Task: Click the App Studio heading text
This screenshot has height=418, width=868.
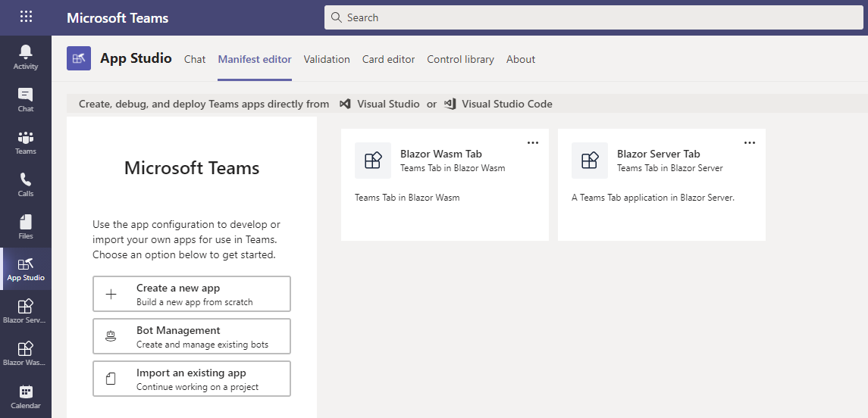Action: (x=136, y=58)
